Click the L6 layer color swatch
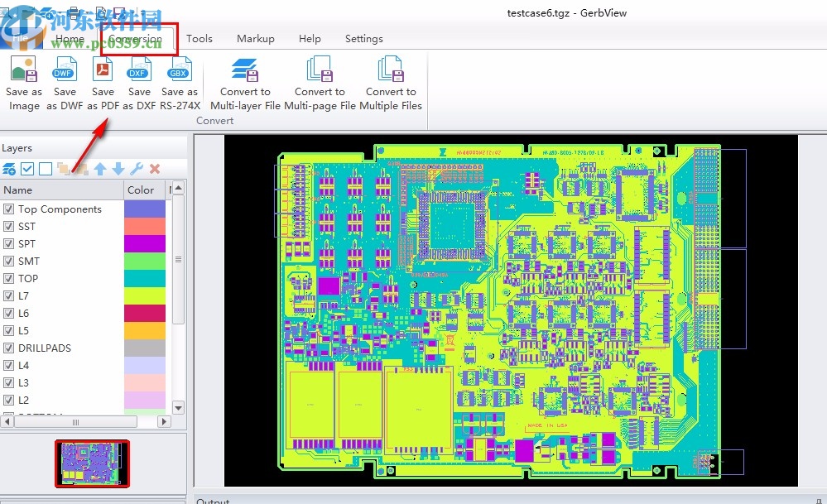 145,314
